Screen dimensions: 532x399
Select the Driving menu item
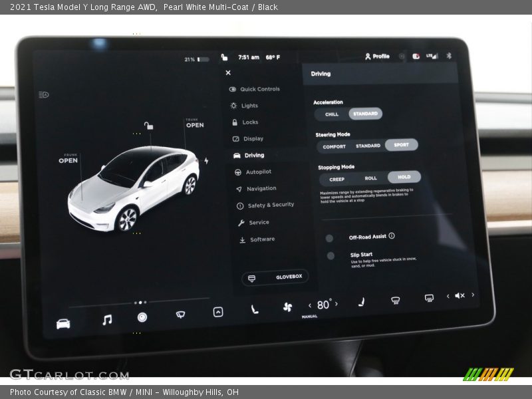coord(249,156)
